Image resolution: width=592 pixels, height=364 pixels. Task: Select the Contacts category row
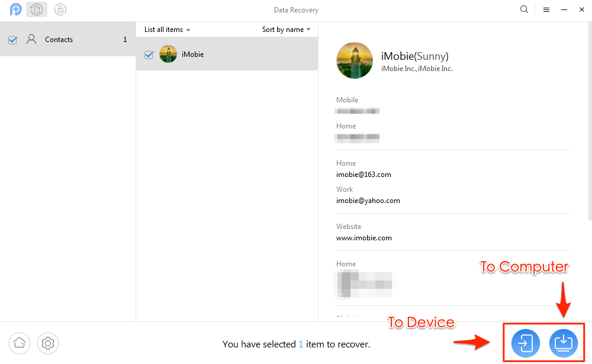[68, 39]
